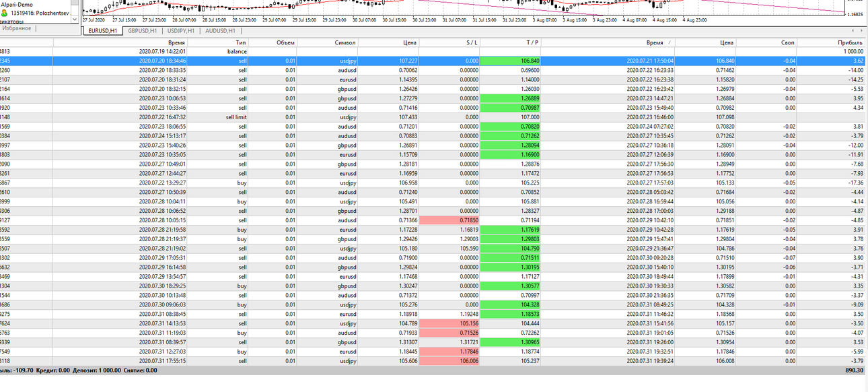The height and width of the screenshot is (392, 868).
Task: Click the green T/P cell 106.840
Action: pos(511,61)
